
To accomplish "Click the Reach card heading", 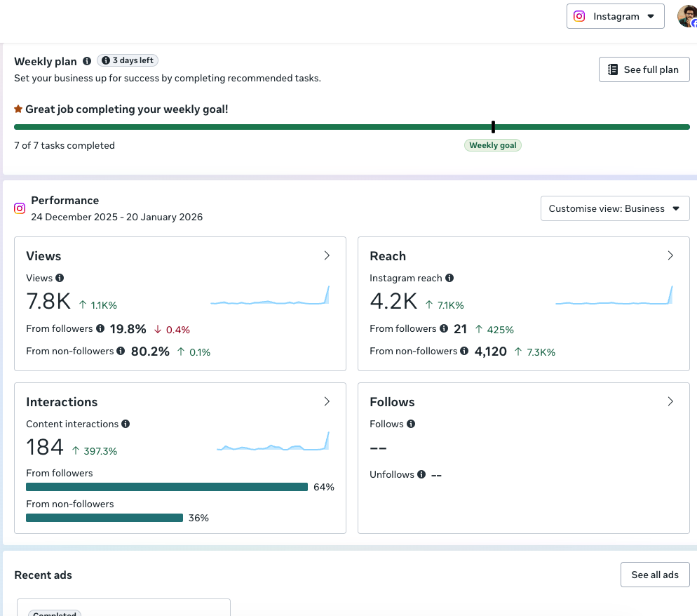I will tap(388, 256).
